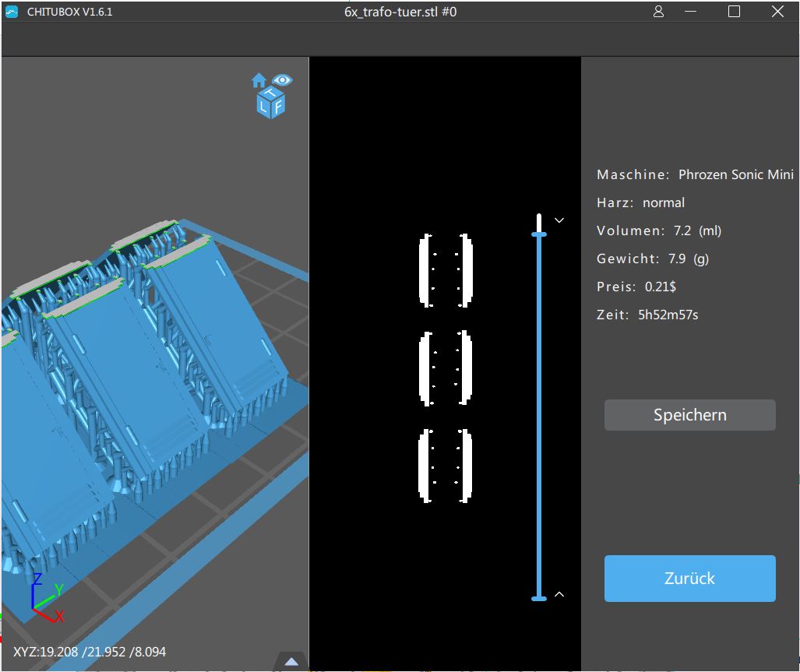Expand the bottom panel with up triangle
Screen dimensions: 800x672
[x=291, y=661]
